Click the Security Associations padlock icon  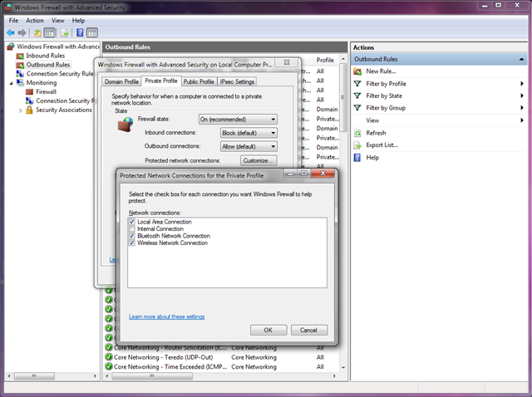click(29, 110)
